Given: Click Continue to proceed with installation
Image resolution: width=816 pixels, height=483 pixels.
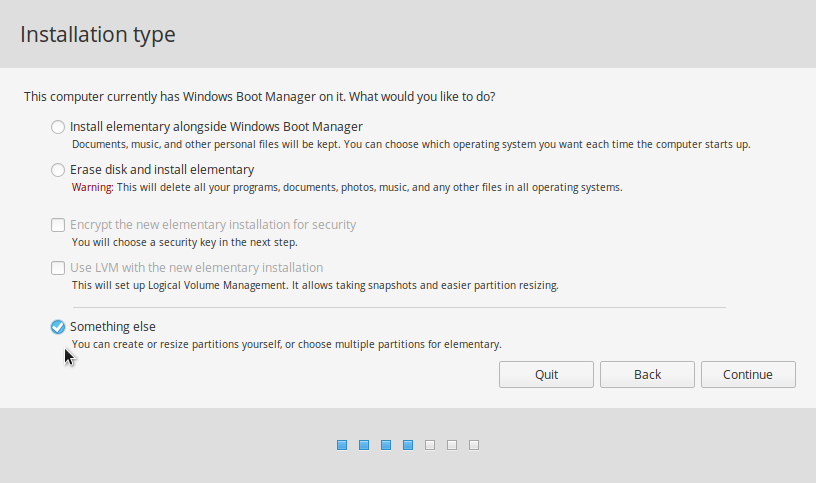Looking at the screenshot, I should coord(747,374).
